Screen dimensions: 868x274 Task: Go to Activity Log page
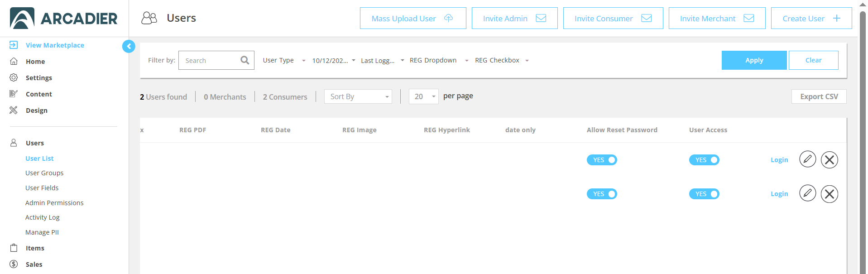point(43,217)
